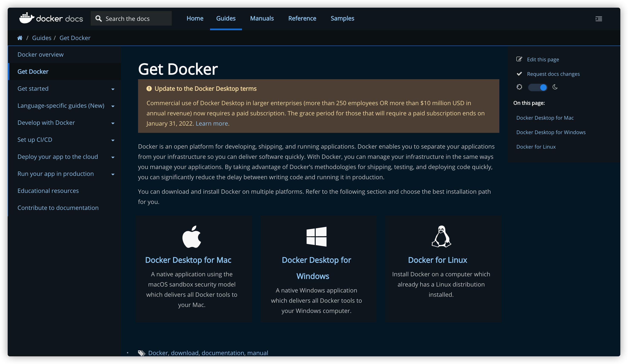Click the documentation keyword tag
This screenshot has width=628, height=364.
click(x=223, y=353)
